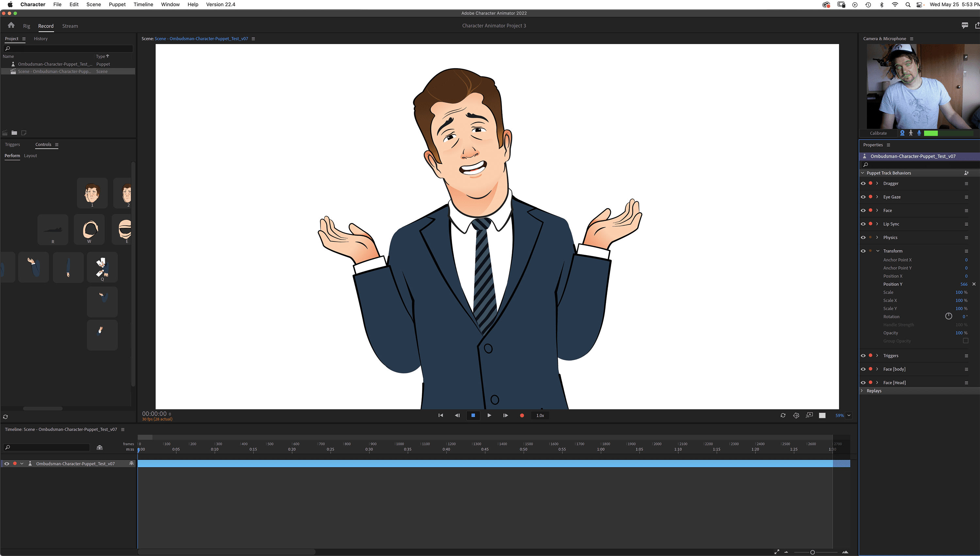
Task: Expand the Physics behavior
Action: 877,237
